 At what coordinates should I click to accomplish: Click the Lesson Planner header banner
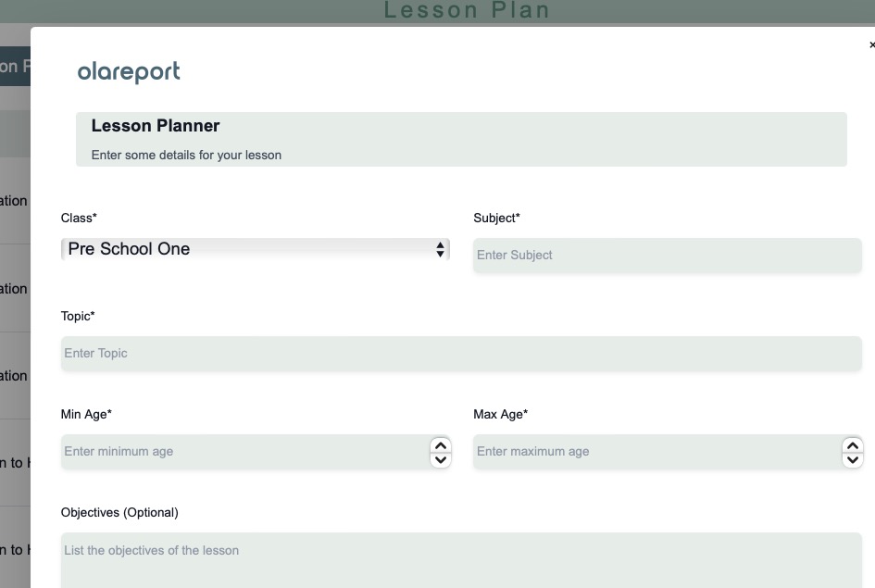(460, 138)
